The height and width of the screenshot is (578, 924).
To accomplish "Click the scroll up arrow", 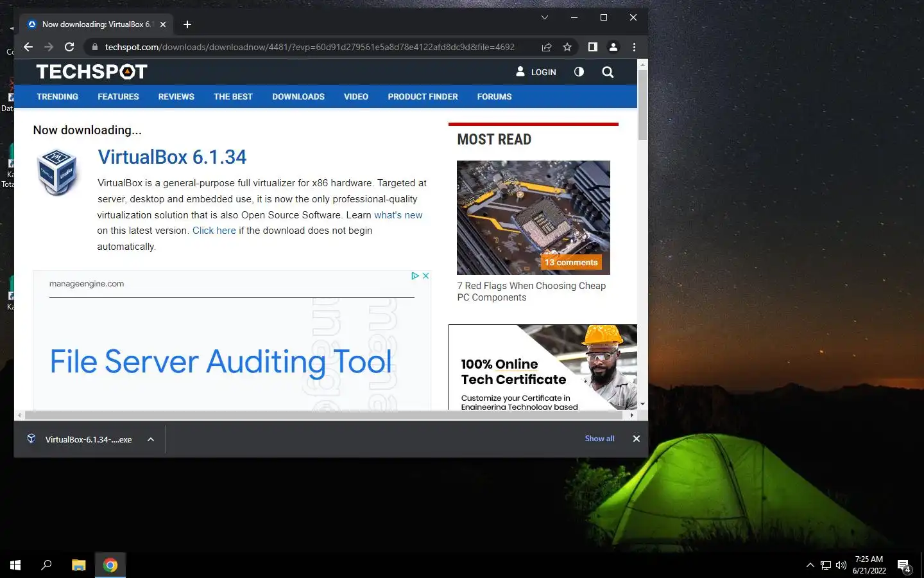I will click(642, 64).
